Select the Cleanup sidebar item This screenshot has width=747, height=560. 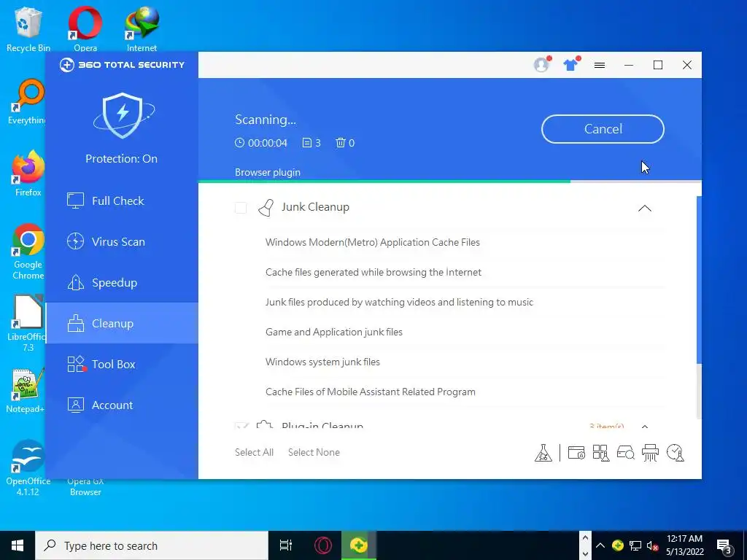(122, 323)
